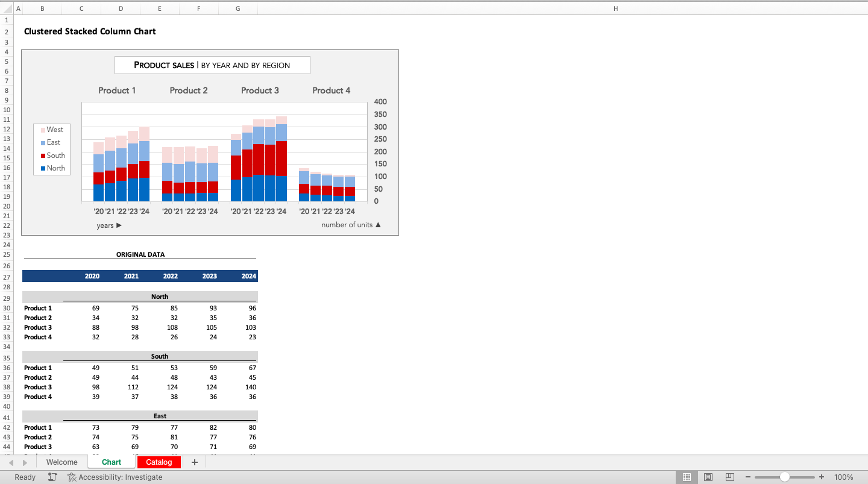Select the cell containing 140 for Product 3
Screen dimensions: 868x484
248,387
